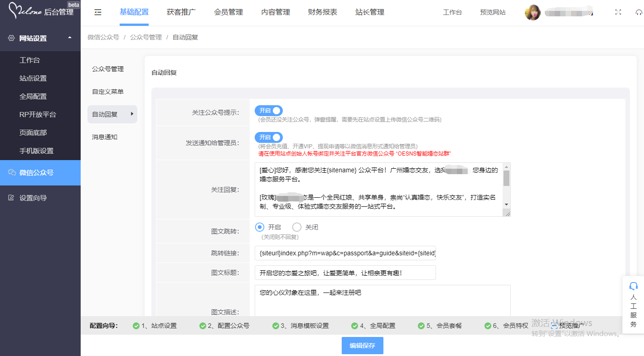
Task: Click green check icon for 5、会员套餐
Action: [x=421, y=326]
